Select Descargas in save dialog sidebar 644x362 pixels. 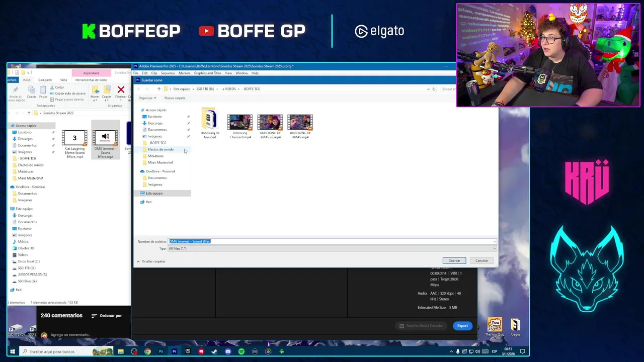coord(155,123)
